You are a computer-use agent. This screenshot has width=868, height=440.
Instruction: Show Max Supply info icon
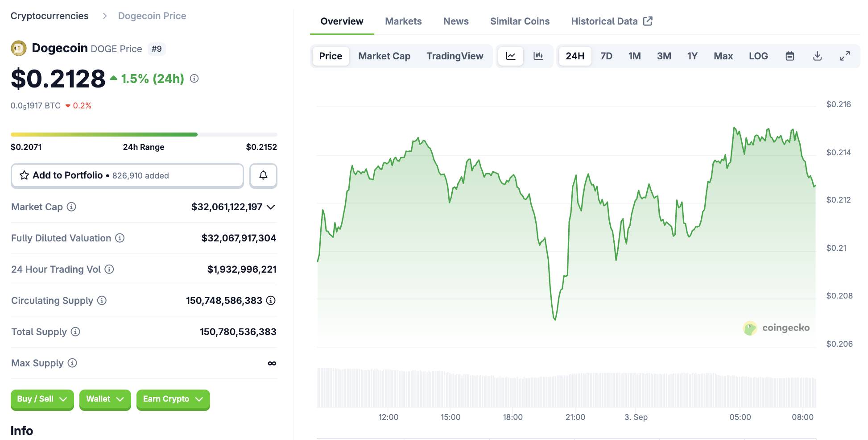72,363
